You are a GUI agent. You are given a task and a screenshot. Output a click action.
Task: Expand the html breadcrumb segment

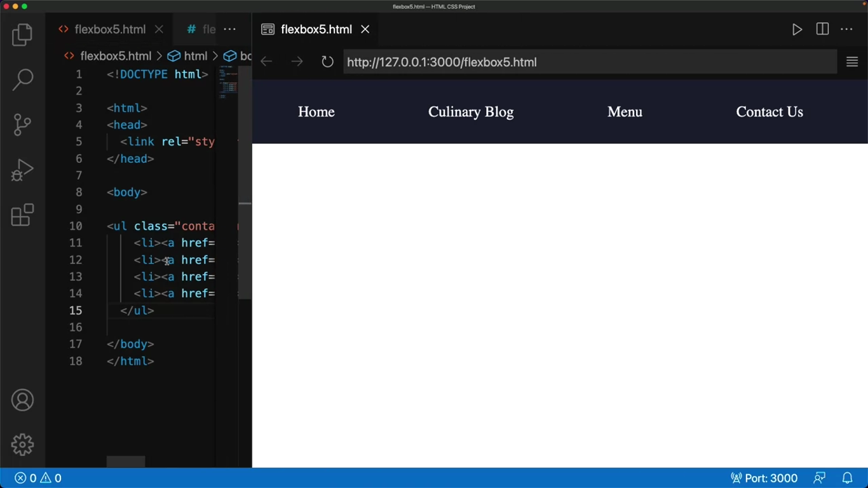[188, 56]
